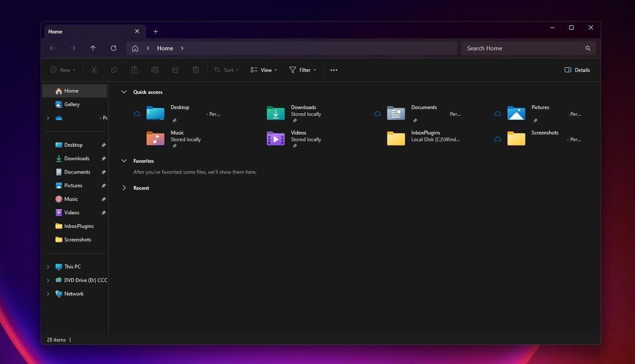Open the Sort dropdown
Image resolution: width=635 pixels, height=364 pixels.
(226, 70)
